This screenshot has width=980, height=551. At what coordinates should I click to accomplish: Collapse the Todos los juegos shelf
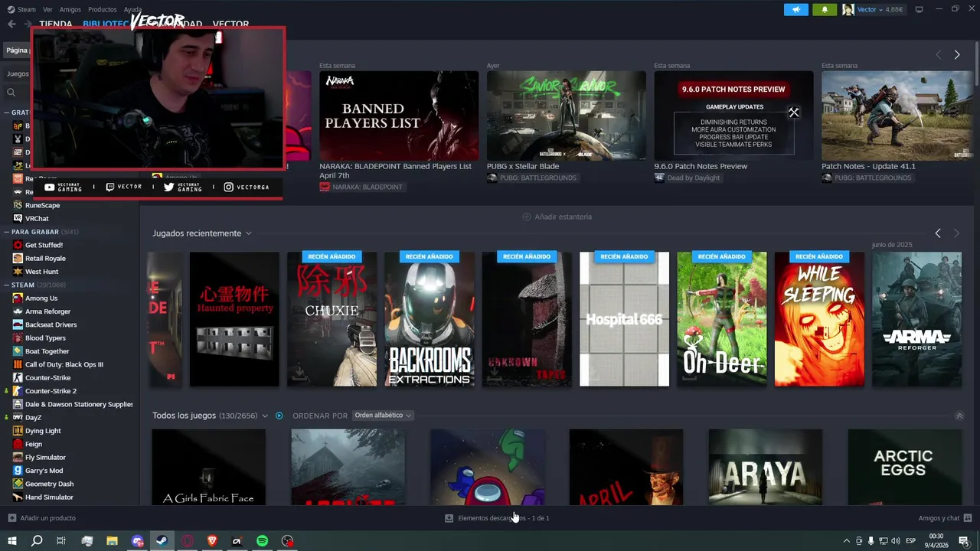[x=959, y=416]
